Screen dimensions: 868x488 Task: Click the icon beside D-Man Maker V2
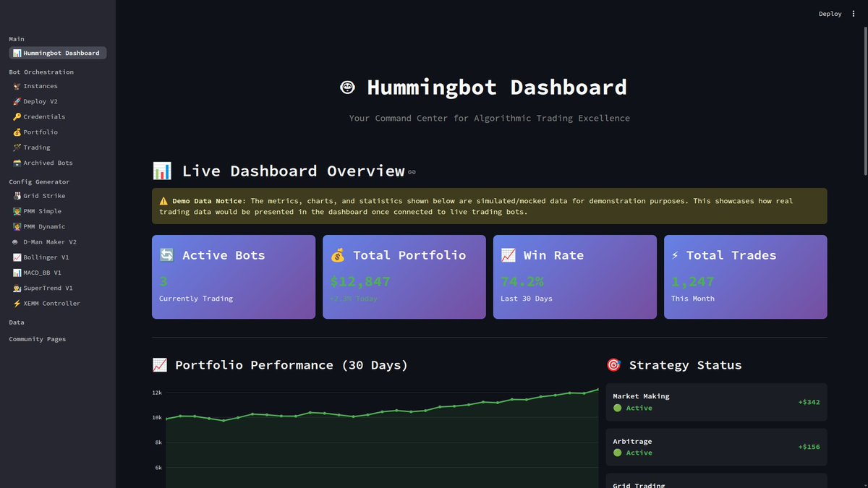17,242
